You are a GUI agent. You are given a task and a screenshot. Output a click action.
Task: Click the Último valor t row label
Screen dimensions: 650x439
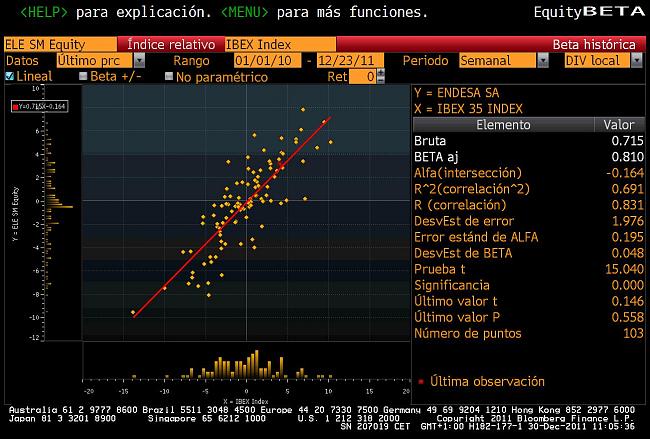[x=456, y=301]
